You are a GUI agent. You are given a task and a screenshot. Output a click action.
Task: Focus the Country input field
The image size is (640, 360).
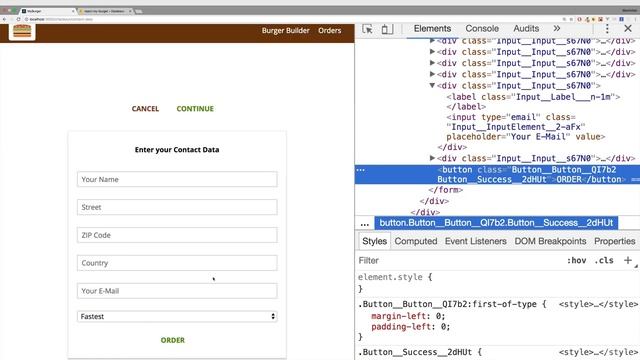(x=177, y=263)
